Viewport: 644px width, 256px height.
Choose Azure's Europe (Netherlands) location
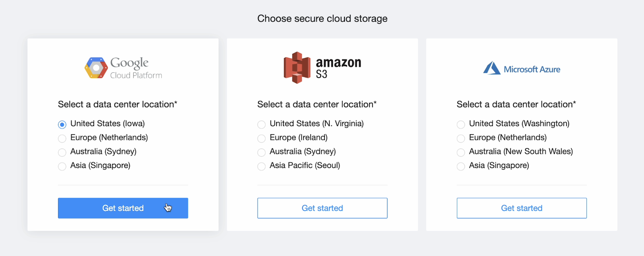(x=461, y=139)
